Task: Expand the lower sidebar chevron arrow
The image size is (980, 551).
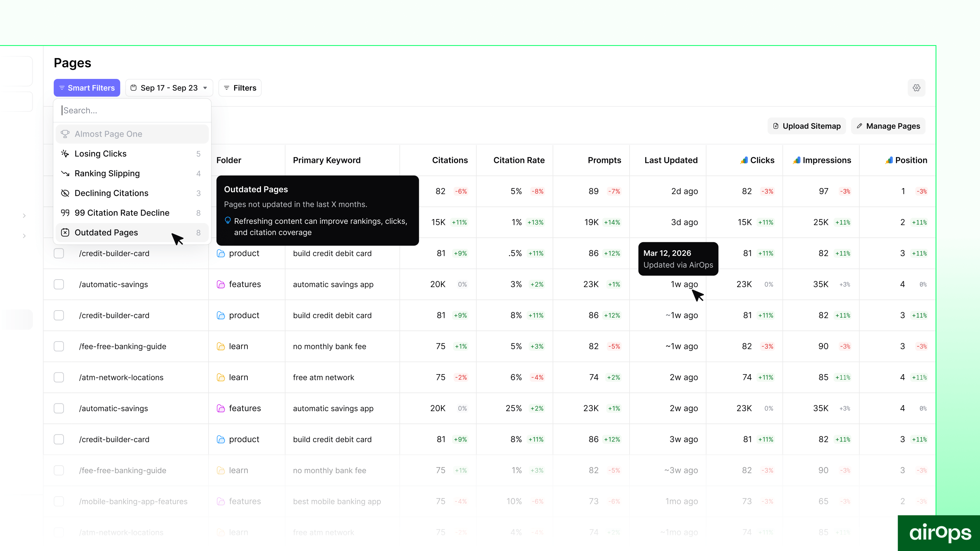Action: [x=24, y=236]
